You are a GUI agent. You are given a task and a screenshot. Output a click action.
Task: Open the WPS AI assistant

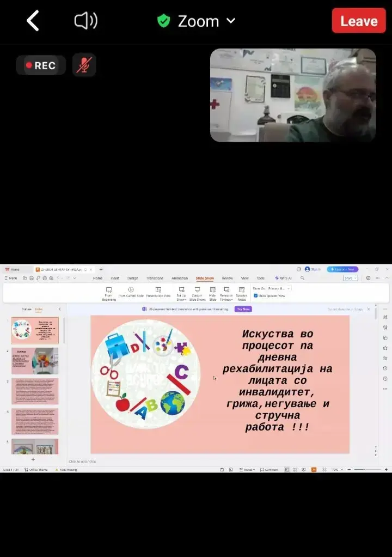pos(283,278)
